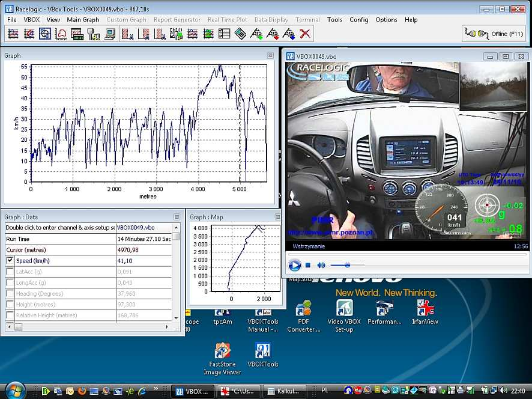The height and width of the screenshot is (399, 532).
Task: Switch to the C:\Us... taskbar window
Action: coord(238,391)
